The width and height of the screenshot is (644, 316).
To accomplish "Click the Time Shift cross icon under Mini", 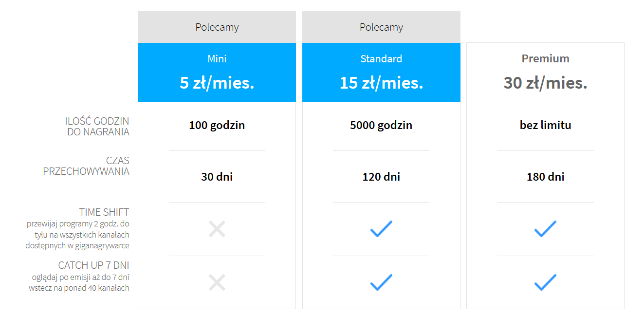I will [217, 229].
